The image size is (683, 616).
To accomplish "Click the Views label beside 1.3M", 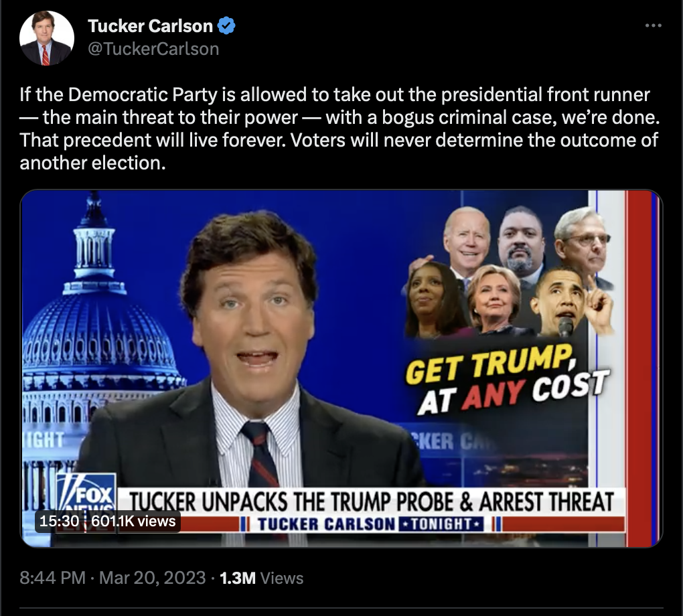I will coord(282,578).
